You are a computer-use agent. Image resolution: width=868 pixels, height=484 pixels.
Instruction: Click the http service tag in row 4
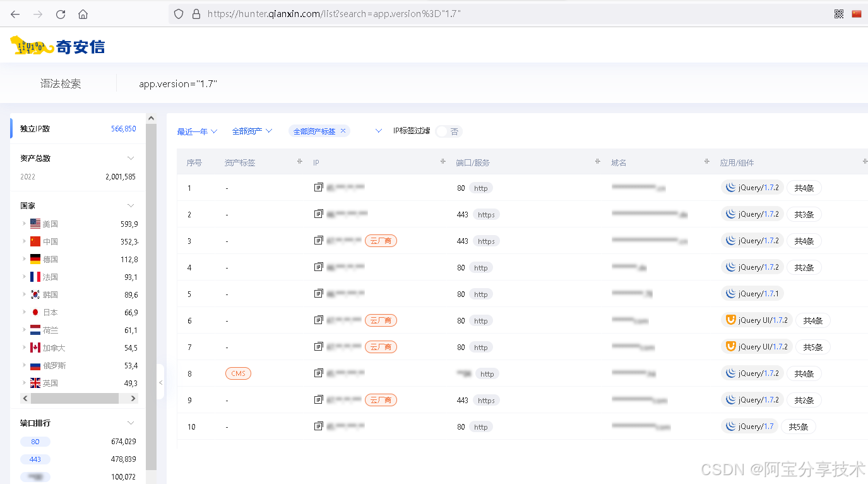pos(481,267)
